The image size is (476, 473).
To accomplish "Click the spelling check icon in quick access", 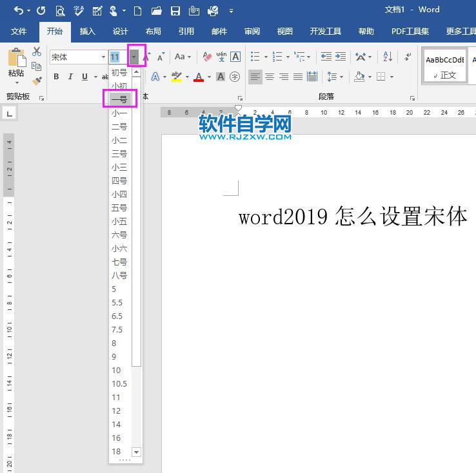I will pyautogui.click(x=78, y=11).
